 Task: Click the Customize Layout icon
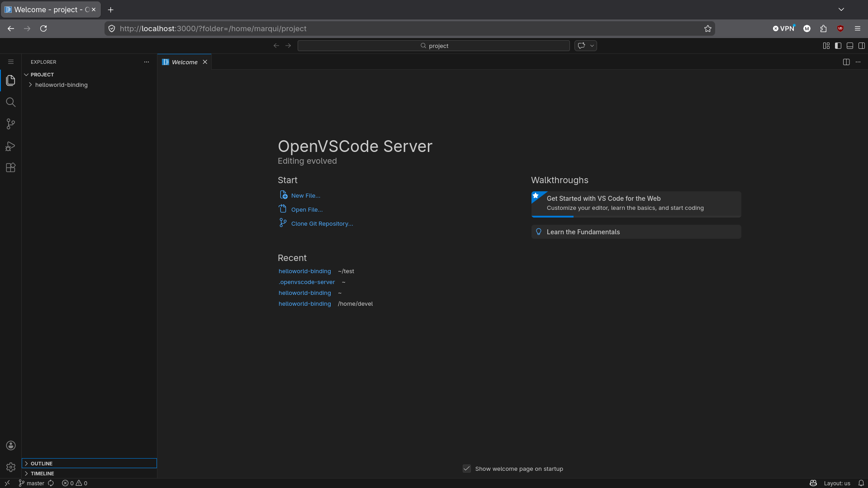point(826,46)
